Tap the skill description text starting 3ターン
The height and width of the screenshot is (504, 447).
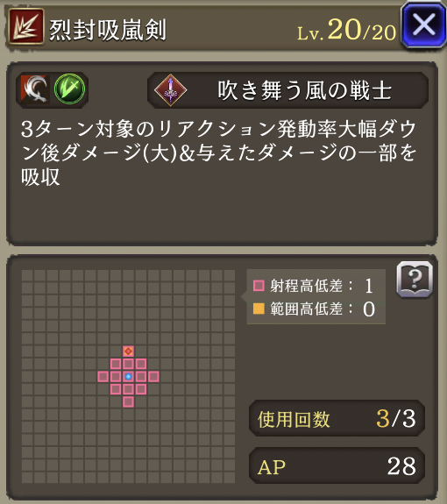[x=218, y=153]
